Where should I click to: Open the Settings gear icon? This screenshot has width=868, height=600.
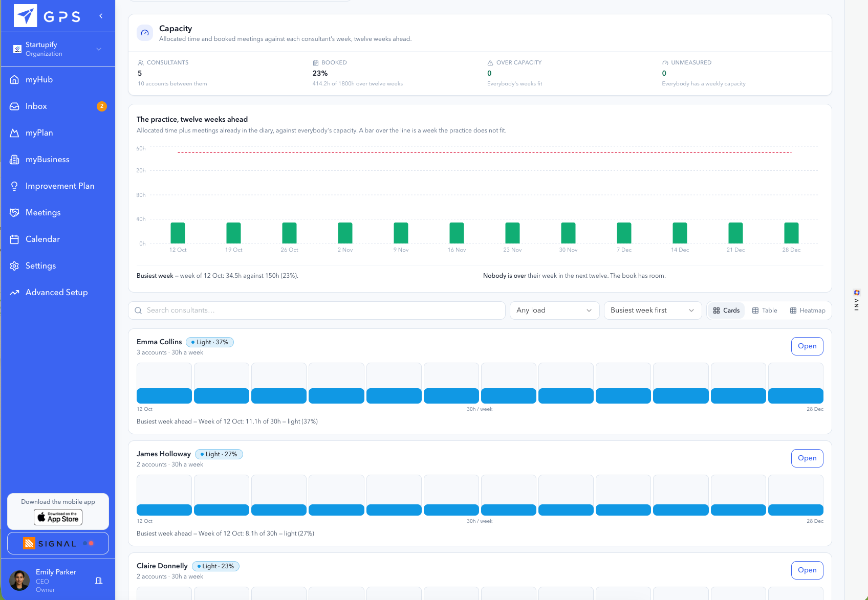click(14, 266)
